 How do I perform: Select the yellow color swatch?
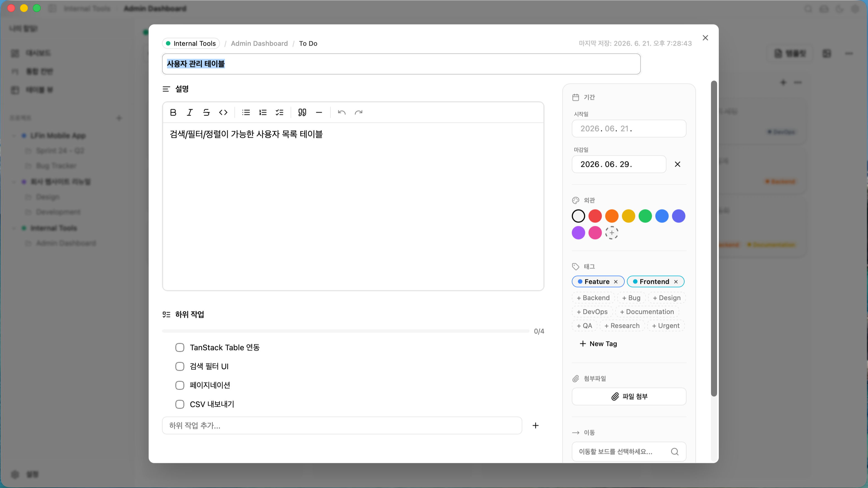[628, 216]
